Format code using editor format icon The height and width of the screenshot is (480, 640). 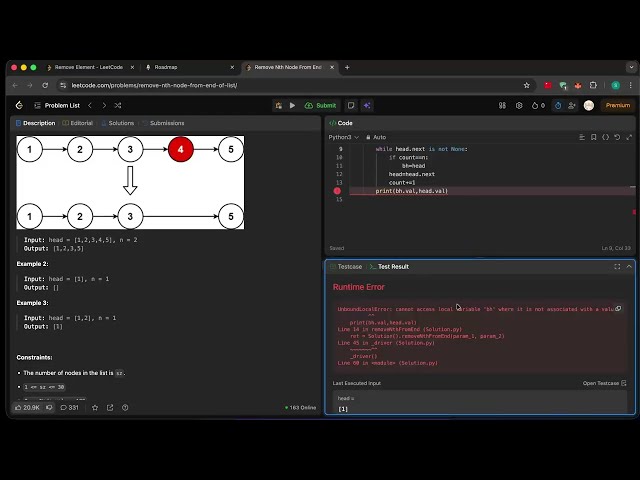click(x=582, y=137)
